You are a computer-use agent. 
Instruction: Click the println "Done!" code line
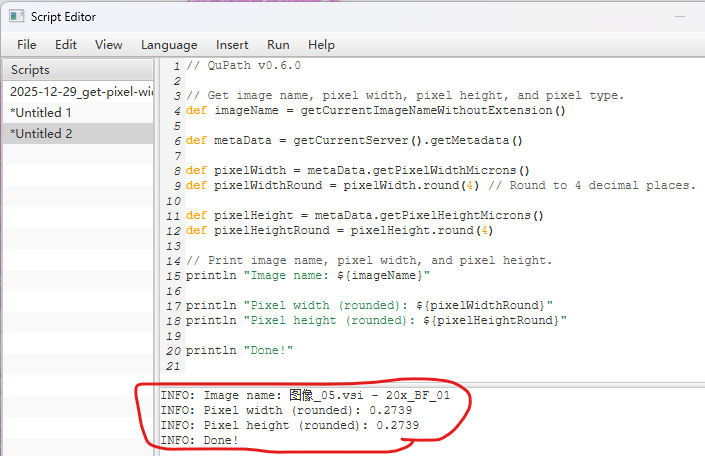point(242,351)
